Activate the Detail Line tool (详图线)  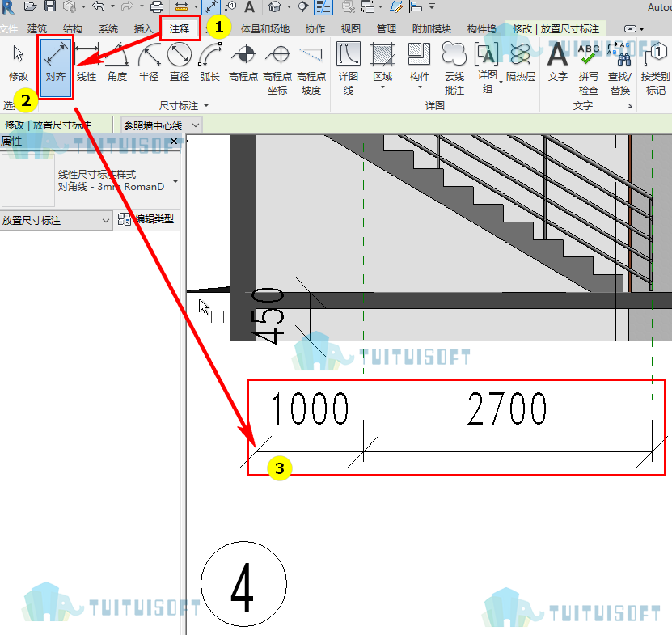pos(349,69)
